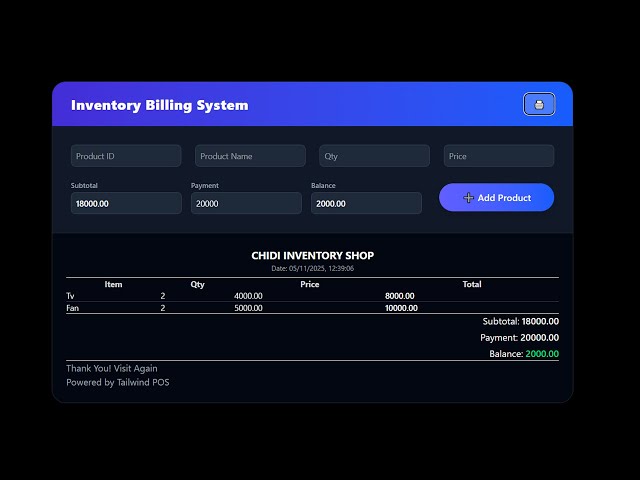Screen dimensions: 640x480
Task: Click the print receipt icon button
Action: [x=539, y=104]
